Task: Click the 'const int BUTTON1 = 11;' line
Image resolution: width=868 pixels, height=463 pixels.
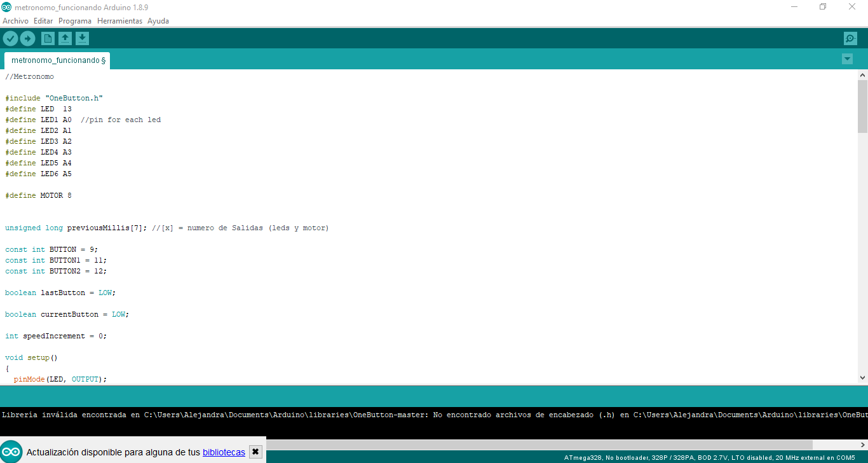Action: 56,260
